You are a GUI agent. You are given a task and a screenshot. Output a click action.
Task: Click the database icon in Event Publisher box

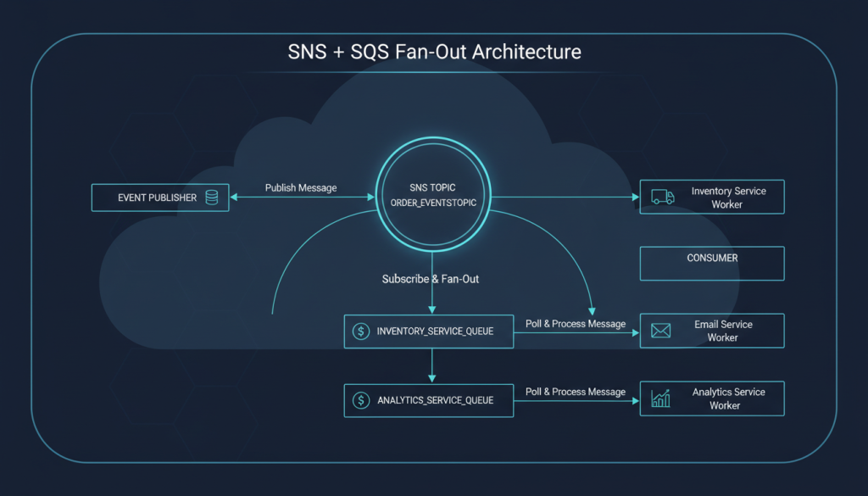point(211,198)
